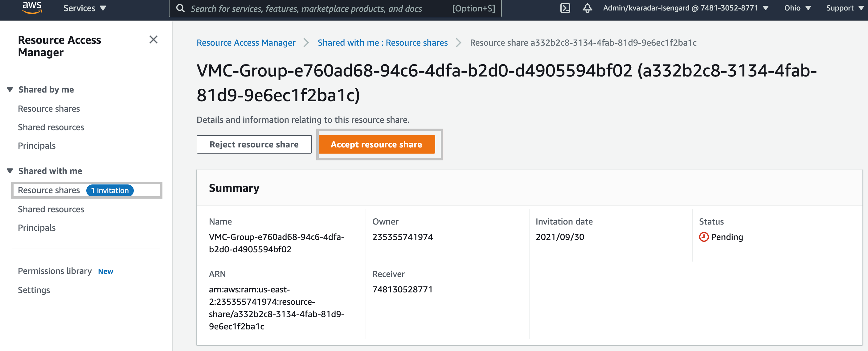Open Permissions library in sidebar
Image resolution: width=868 pixels, height=351 pixels.
[x=55, y=271]
